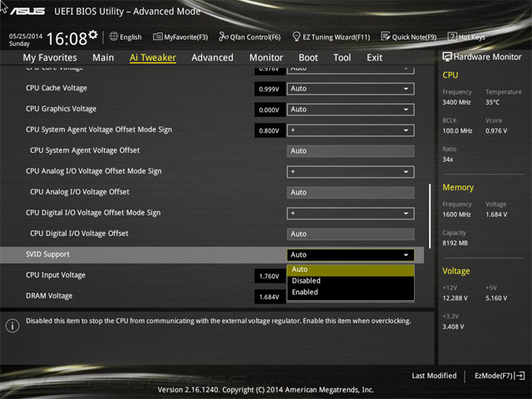This screenshot has width=532, height=399.
Task: Click the 1.760V input voltage value
Action: [269, 276]
